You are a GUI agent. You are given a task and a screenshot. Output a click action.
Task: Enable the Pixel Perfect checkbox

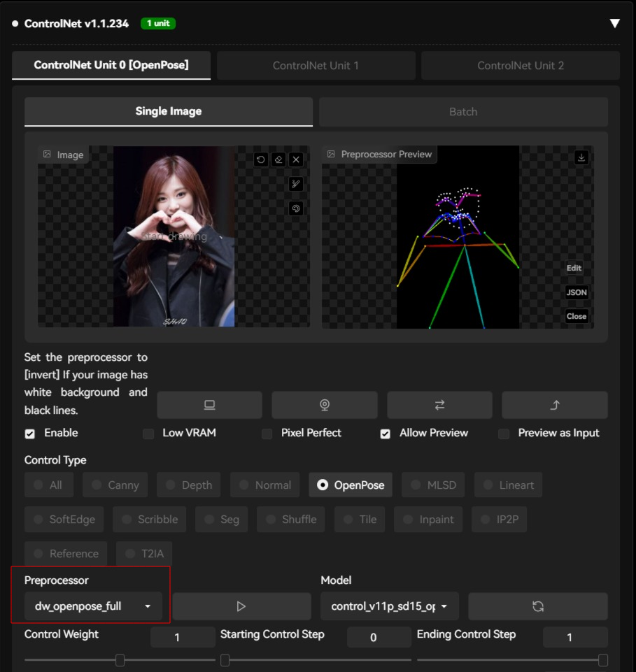(x=267, y=434)
